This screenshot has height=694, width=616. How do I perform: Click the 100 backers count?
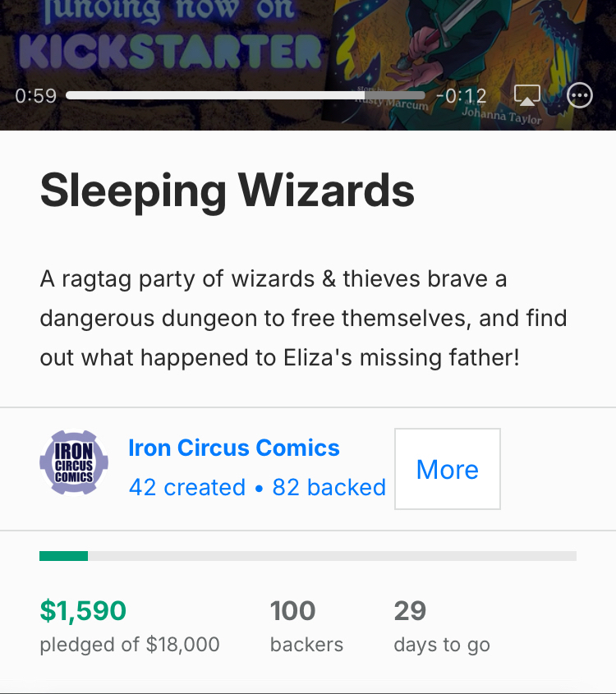[x=292, y=611]
